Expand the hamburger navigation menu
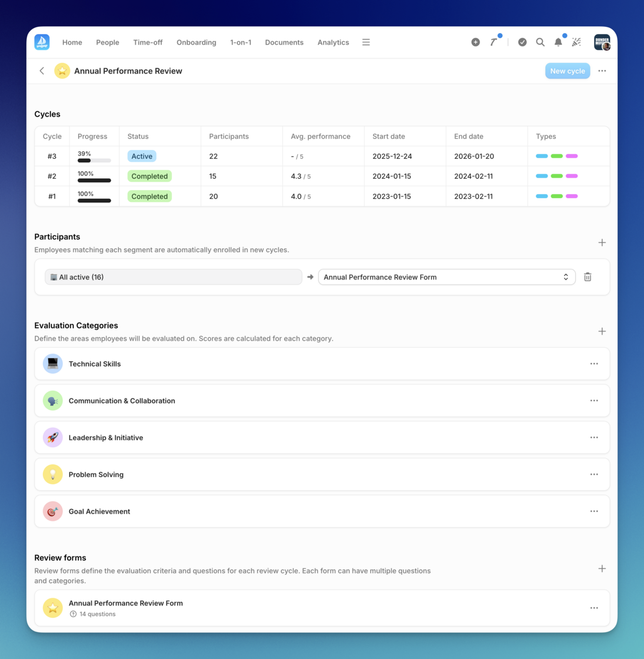 [x=366, y=42]
